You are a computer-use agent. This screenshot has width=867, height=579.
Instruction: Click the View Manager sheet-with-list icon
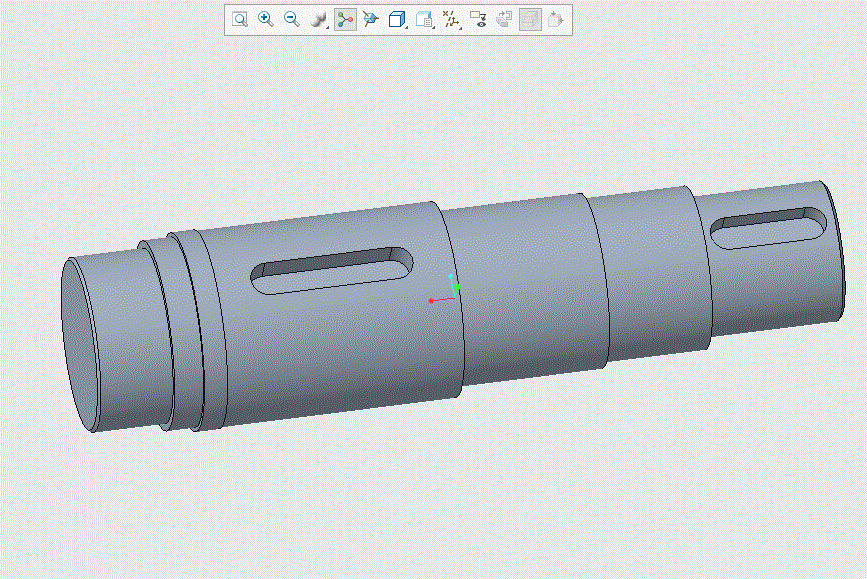coord(424,20)
